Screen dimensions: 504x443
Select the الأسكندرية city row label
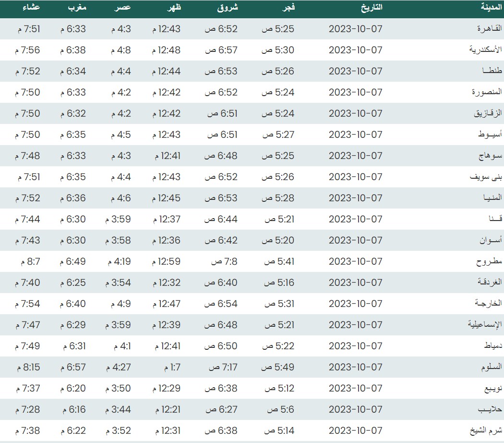(x=485, y=50)
